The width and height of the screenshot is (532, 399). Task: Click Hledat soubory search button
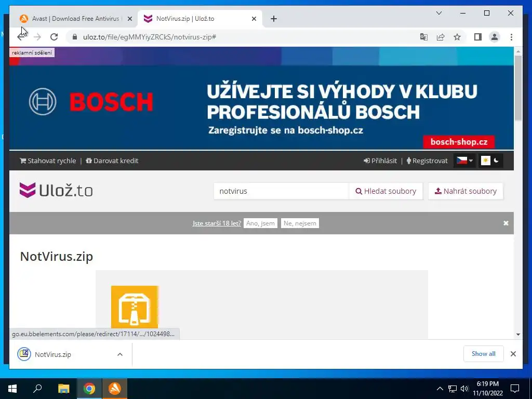pyautogui.click(x=386, y=191)
